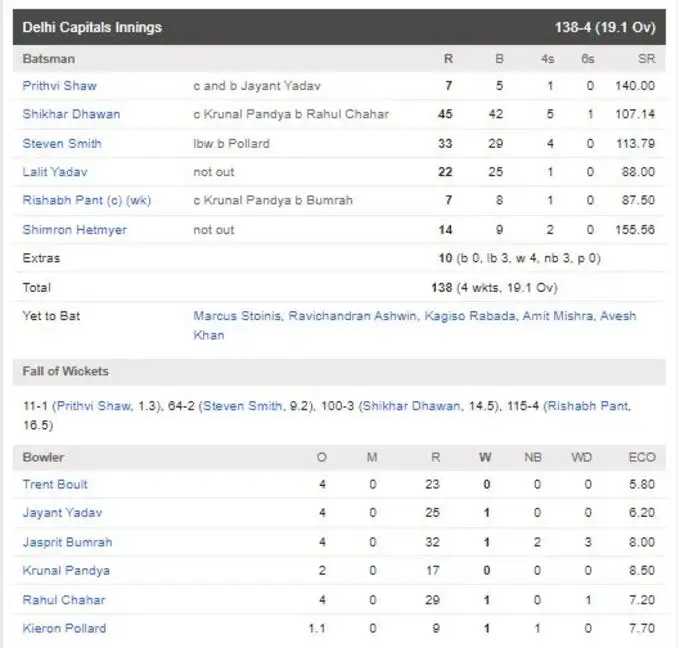Select Lalit Yadav player link

click(55, 172)
